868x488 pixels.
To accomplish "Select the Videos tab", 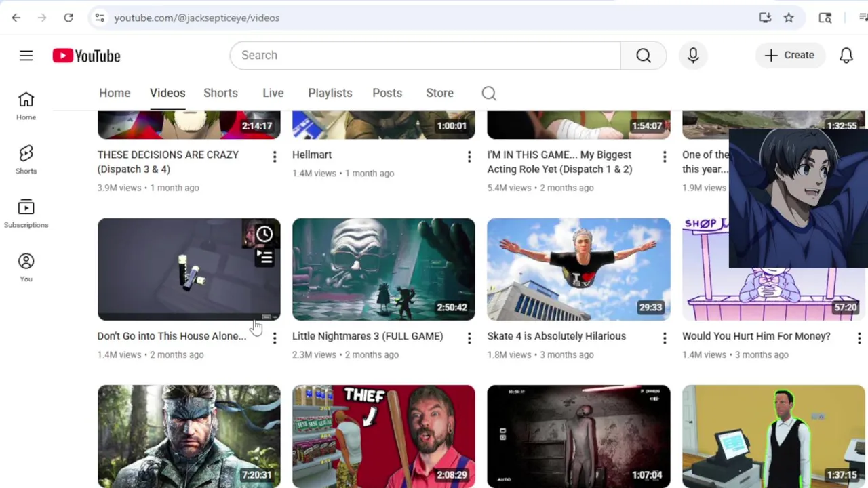I will [x=167, y=94].
